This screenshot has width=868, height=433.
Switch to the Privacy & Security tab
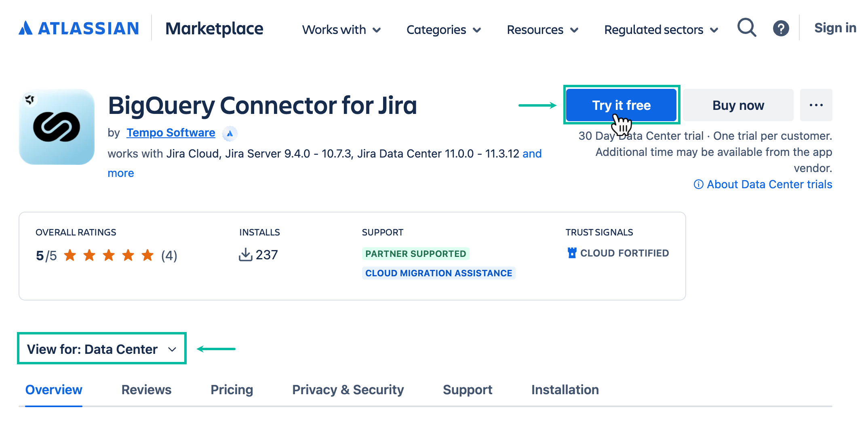(x=348, y=389)
